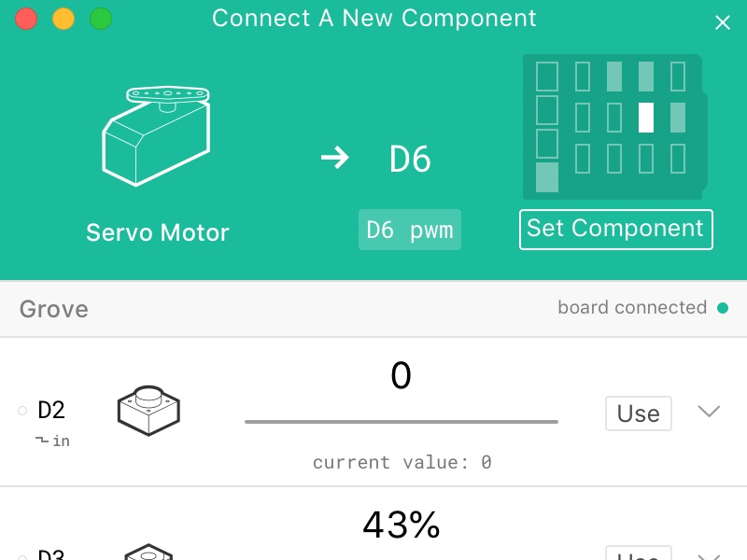Click the digital input signal icon under D2

tap(42, 441)
